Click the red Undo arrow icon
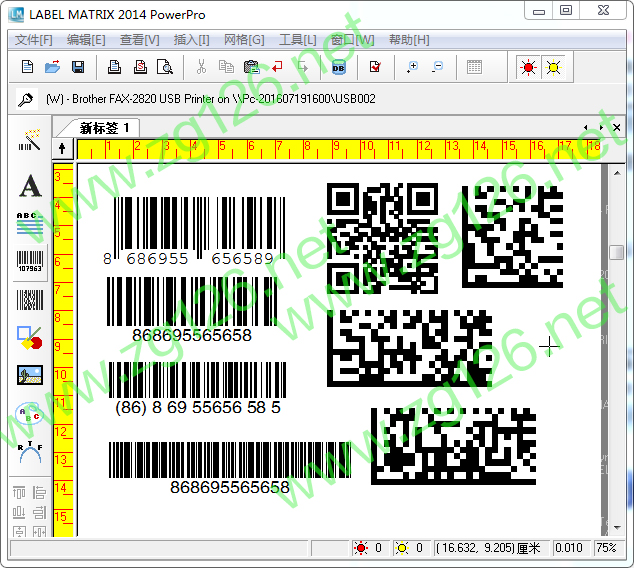Screen dimensions: 634x568 pyautogui.click(x=277, y=67)
